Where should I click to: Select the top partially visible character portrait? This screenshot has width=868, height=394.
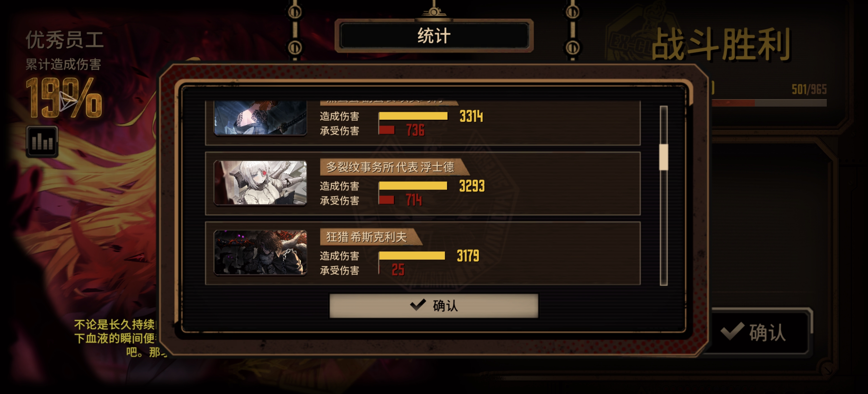(260, 118)
